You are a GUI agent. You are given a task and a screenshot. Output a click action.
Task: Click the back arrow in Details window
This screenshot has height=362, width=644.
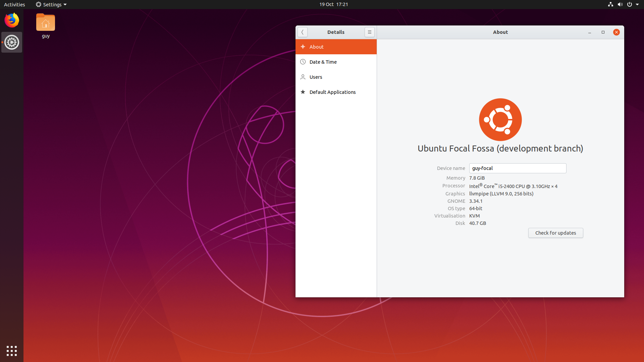[x=303, y=32]
